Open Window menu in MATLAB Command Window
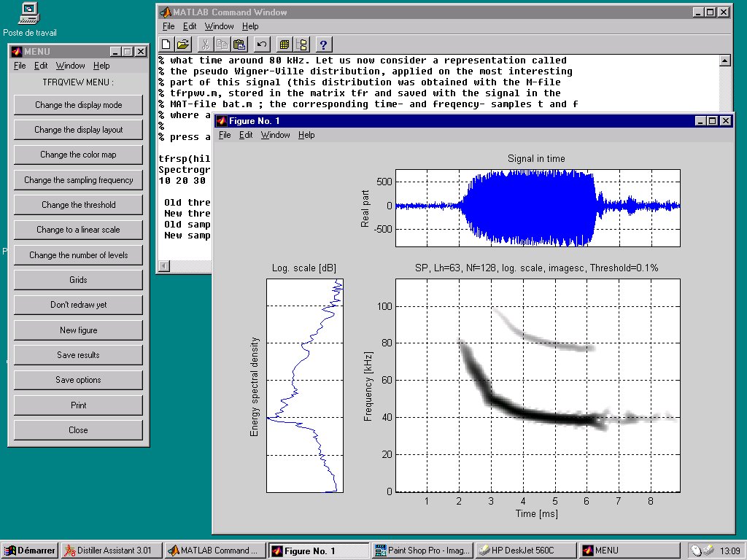Image resolution: width=747 pixels, height=560 pixels. click(219, 26)
